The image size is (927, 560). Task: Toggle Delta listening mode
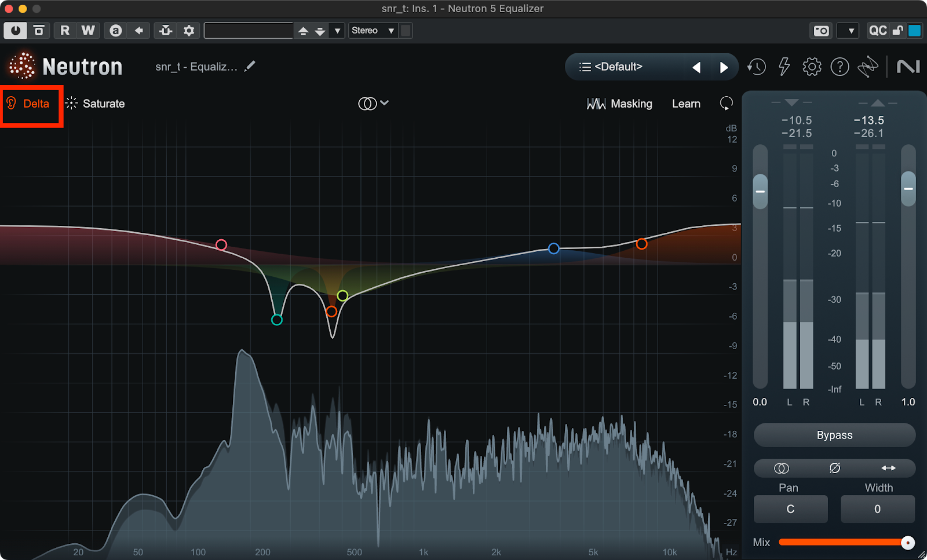point(28,104)
